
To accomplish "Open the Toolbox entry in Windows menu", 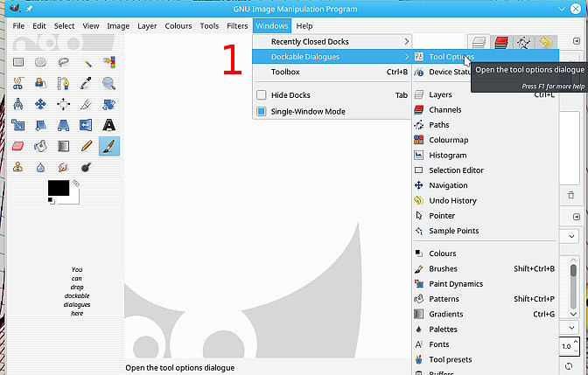I will coord(332,72).
